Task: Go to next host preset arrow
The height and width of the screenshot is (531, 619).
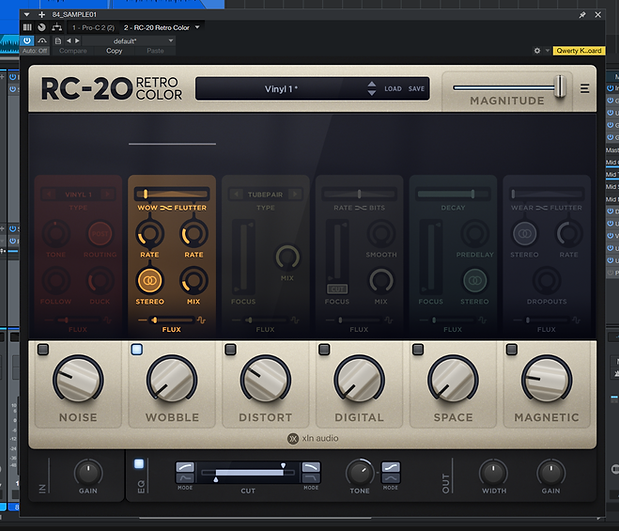Action: pyautogui.click(x=77, y=41)
